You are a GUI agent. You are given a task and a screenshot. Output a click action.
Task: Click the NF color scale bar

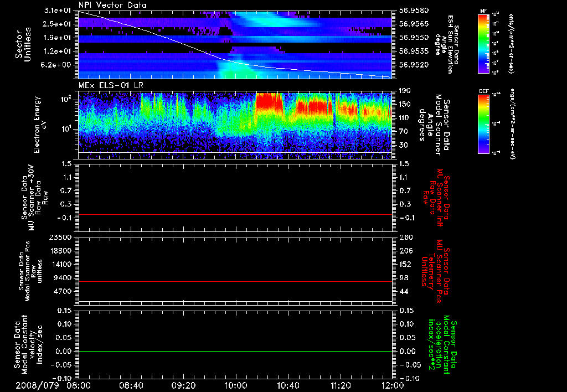click(484, 43)
